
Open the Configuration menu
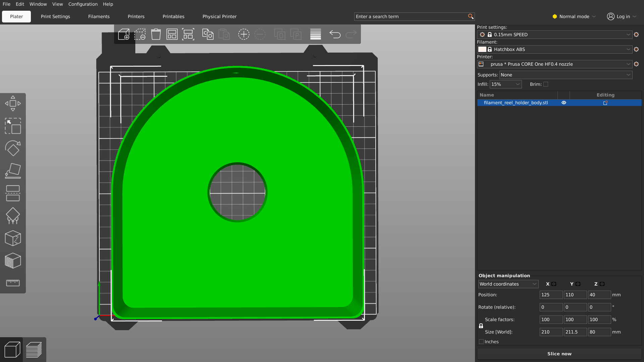83,4
